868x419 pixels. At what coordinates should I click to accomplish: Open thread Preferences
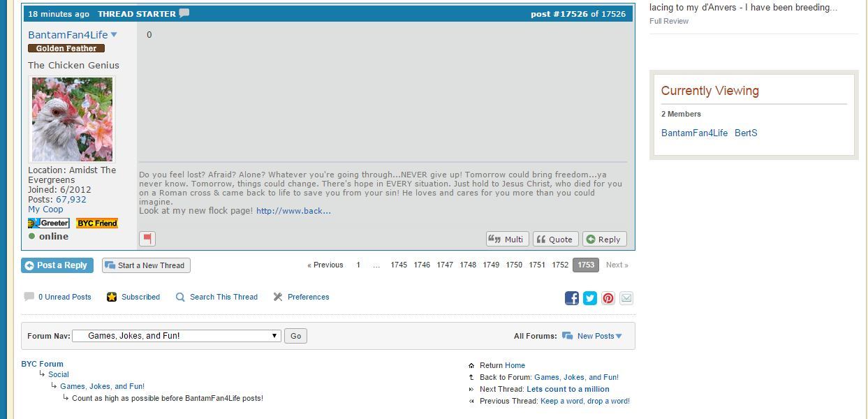(x=308, y=297)
